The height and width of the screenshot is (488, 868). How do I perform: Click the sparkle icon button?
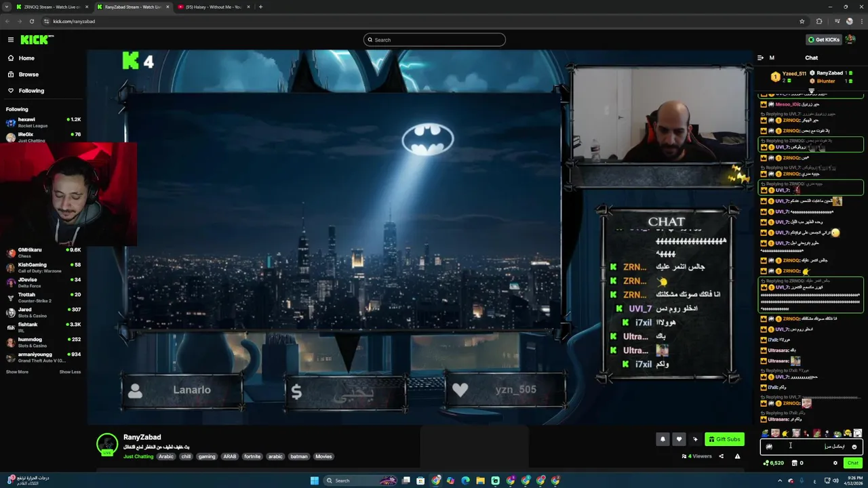click(695, 439)
